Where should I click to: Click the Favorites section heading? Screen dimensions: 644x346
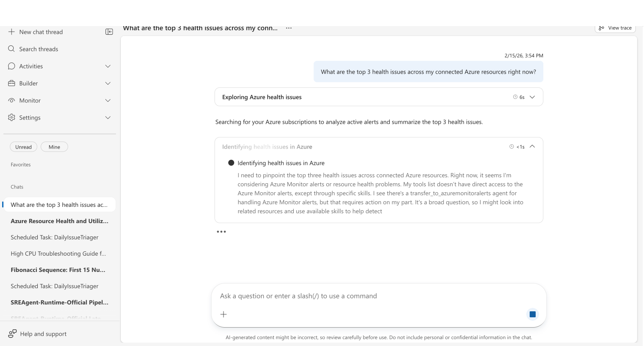21,164
